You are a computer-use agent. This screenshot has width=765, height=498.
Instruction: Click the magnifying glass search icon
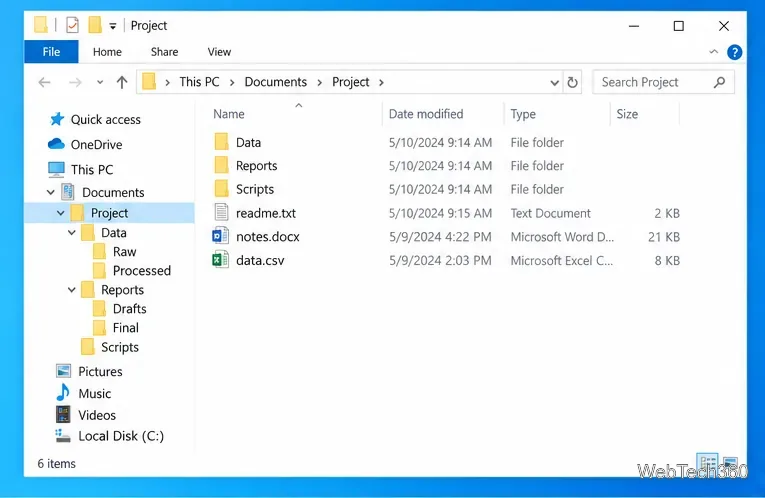point(719,82)
